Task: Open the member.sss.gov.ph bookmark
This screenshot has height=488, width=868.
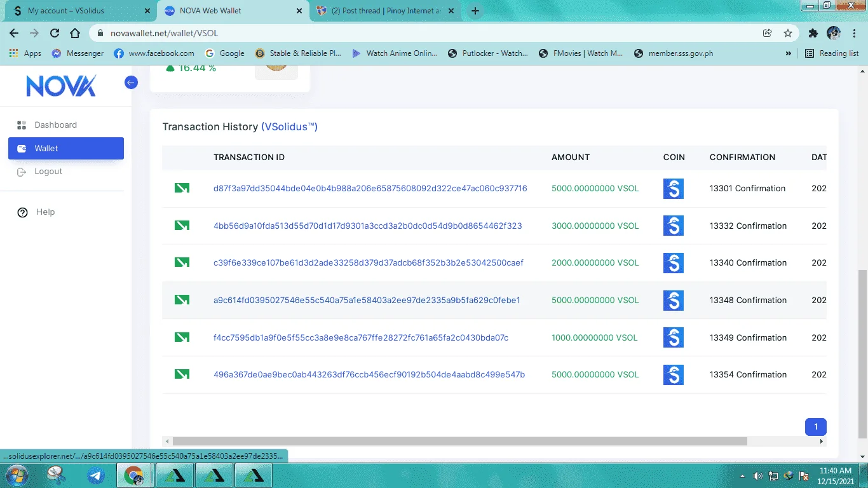Action: pyautogui.click(x=674, y=53)
